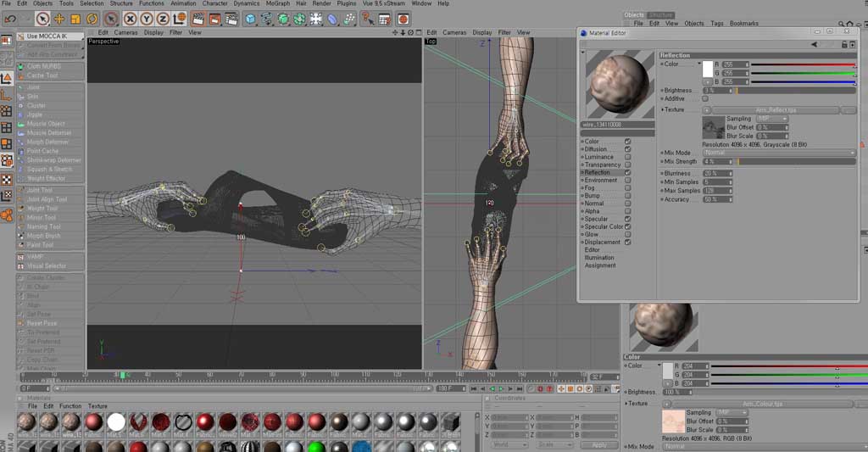868x452 pixels.
Task: Open the Scale coordinate dropdown
Action: (x=554, y=445)
